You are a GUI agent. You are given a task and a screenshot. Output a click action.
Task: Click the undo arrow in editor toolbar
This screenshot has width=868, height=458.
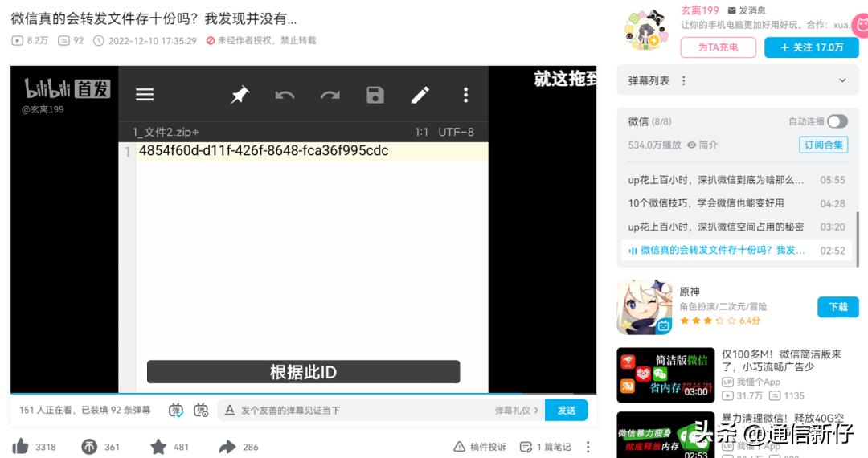point(285,95)
